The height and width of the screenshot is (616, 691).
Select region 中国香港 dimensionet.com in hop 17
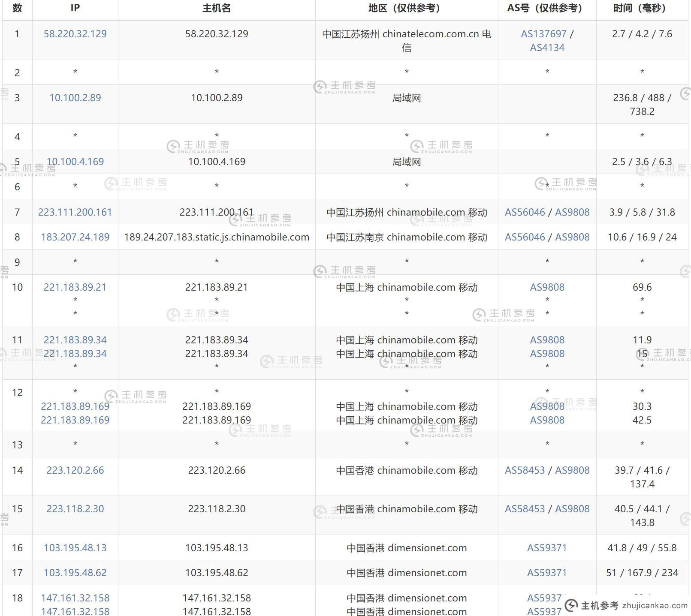(407, 573)
